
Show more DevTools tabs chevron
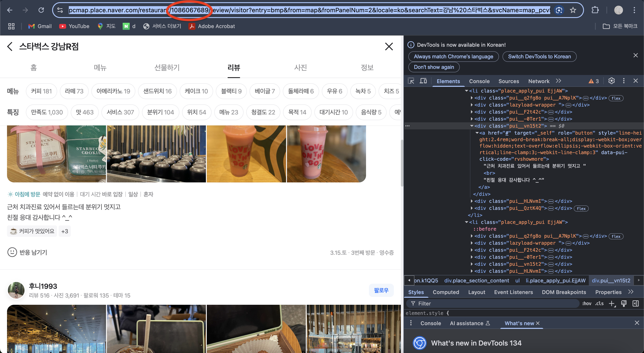559,81
